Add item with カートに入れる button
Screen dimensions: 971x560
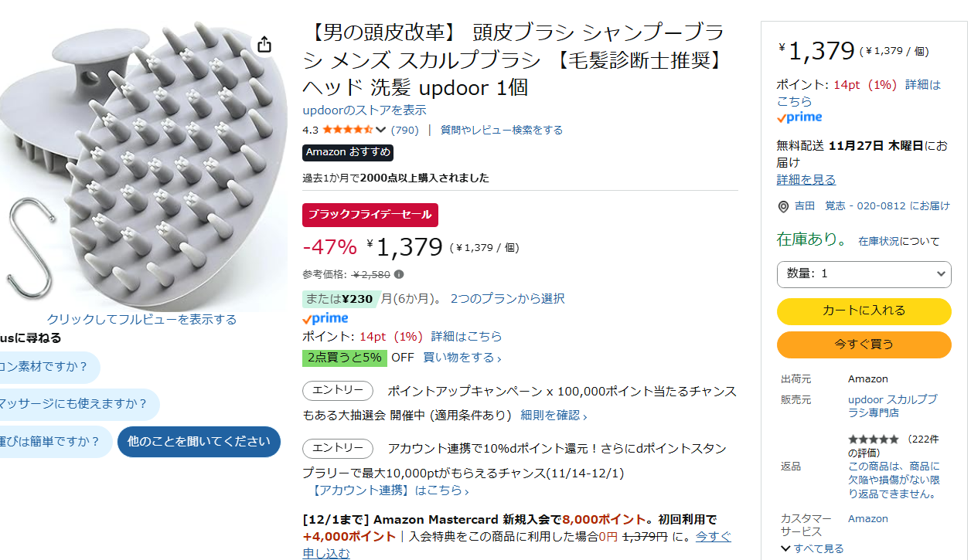864,311
